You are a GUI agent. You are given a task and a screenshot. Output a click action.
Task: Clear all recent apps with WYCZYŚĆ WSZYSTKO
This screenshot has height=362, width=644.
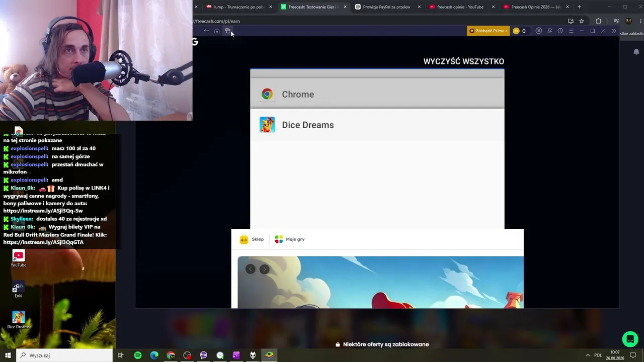[x=463, y=61]
